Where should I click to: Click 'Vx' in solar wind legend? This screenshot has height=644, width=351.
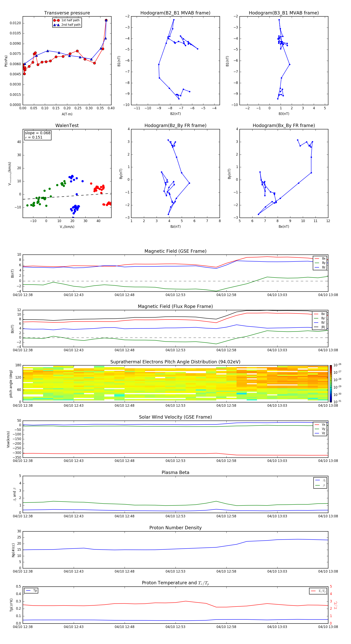320,424
